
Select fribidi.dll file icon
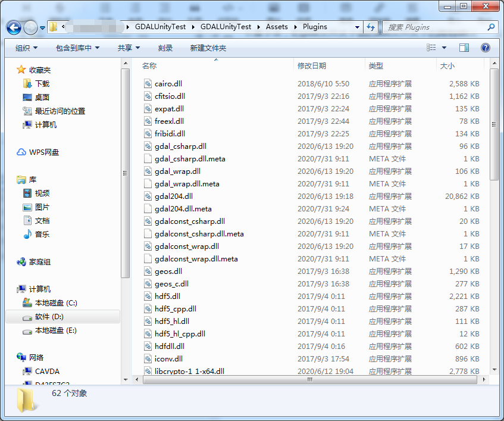click(148, 134)
